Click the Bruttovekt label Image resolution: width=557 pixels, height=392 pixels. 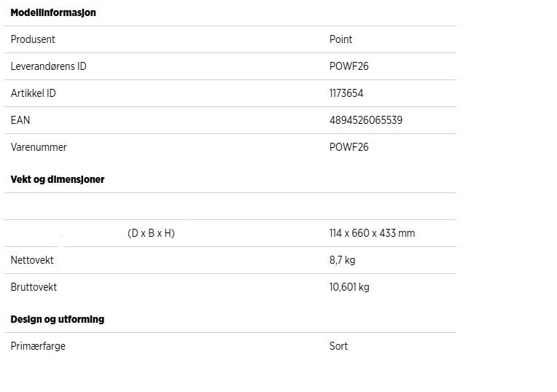[34, 287]
